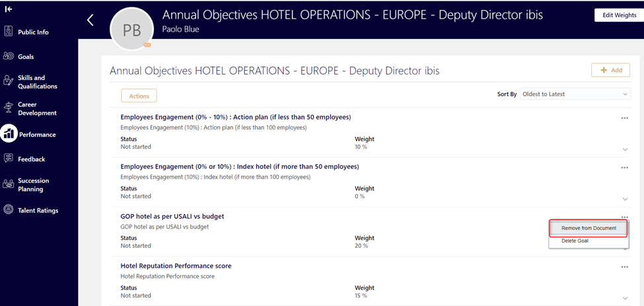Click the Career Development signpost icon

[8, 108]
